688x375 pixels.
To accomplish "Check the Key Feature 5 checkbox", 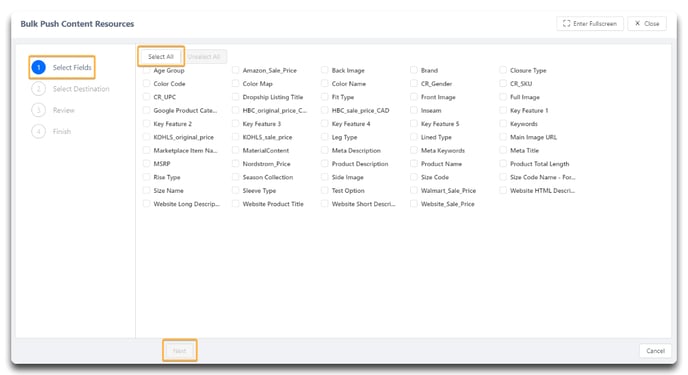I will click(414, 124).
